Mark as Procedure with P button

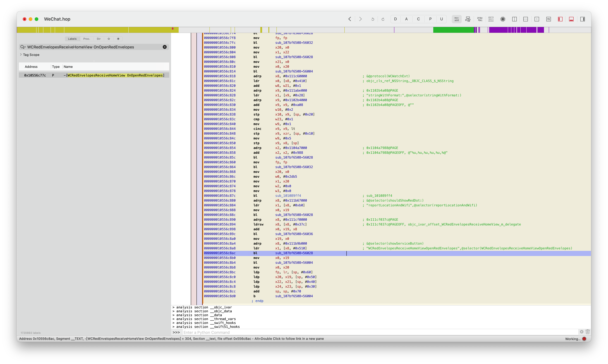point(430,19)
